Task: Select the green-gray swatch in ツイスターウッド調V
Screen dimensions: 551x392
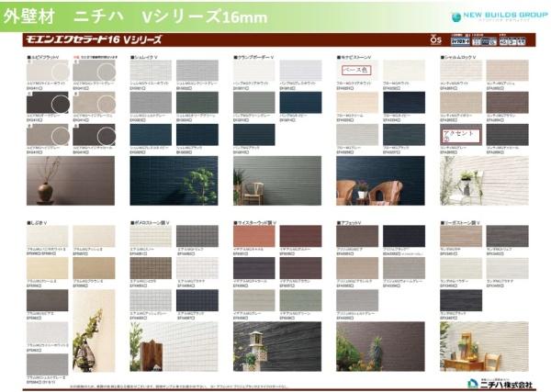Action: [300, 300]
